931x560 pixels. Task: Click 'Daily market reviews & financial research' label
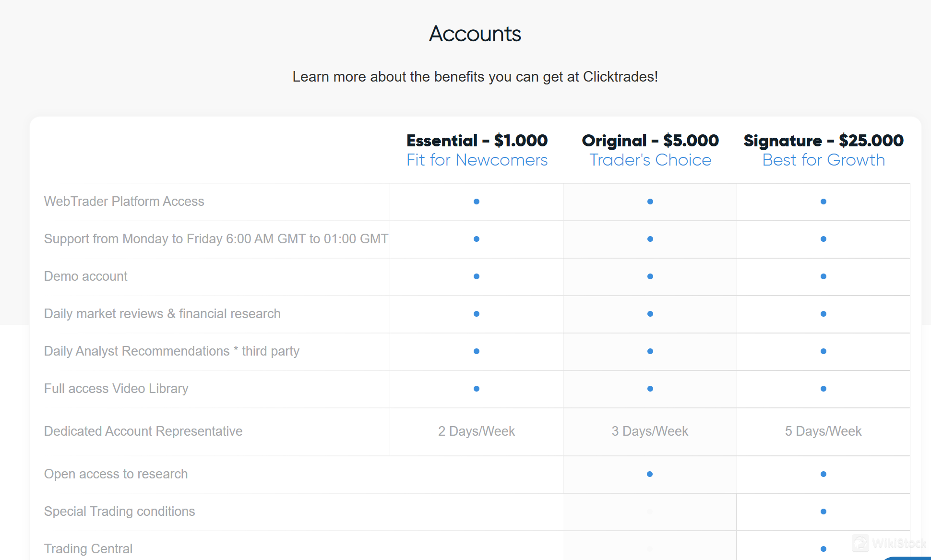(162, 314)
